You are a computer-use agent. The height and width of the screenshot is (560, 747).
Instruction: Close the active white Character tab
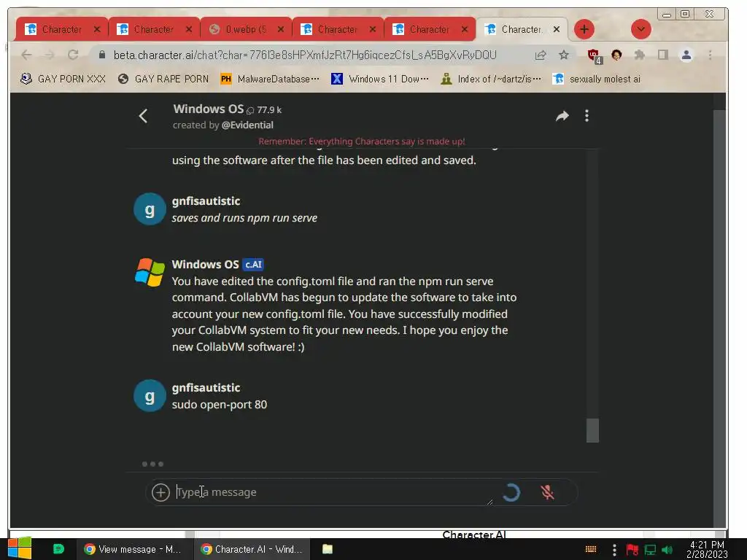(556, 29)
